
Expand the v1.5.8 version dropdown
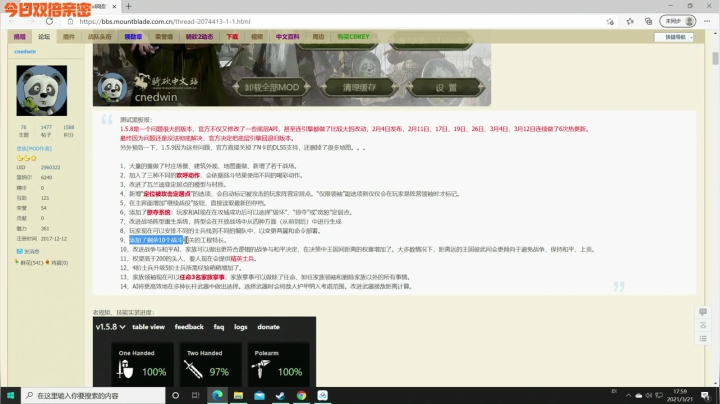tap(110, 327)
